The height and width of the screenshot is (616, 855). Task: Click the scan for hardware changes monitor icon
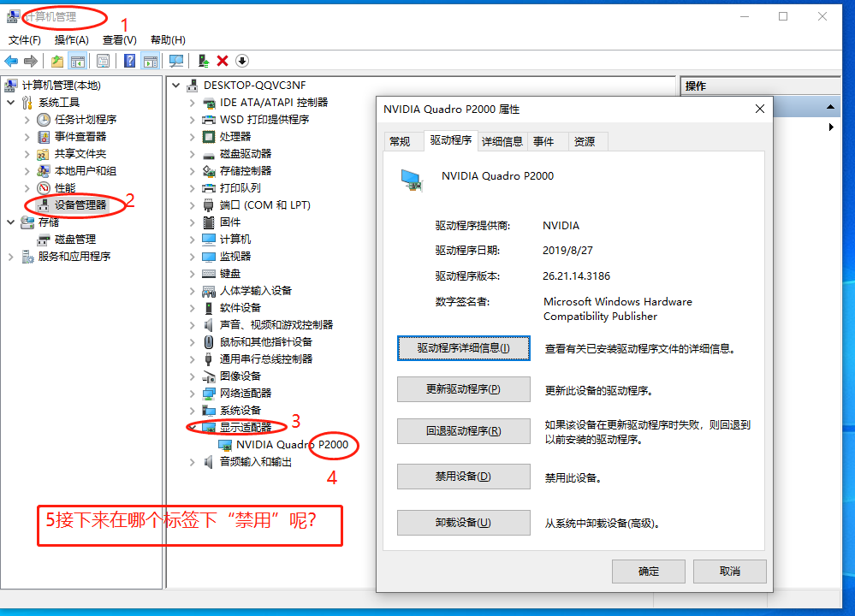click(176, 61)
